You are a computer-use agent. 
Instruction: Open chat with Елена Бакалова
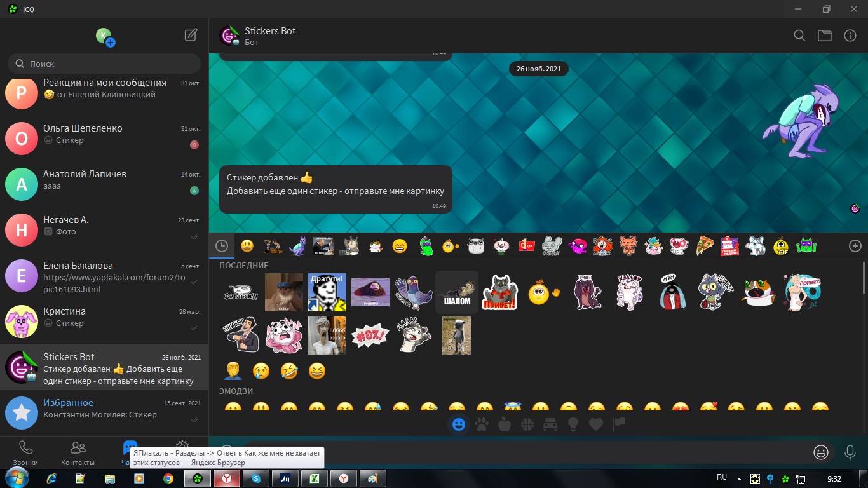point(104,276)
